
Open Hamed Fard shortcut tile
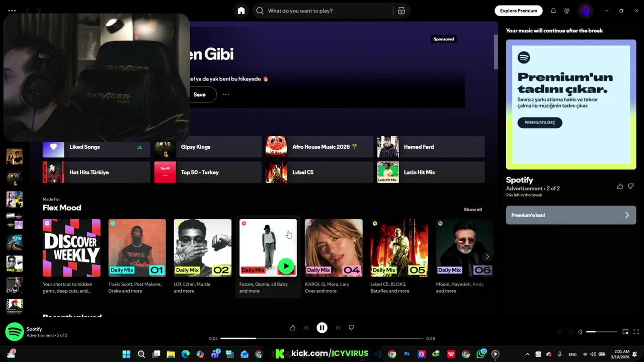pyautogui.click(x=431, y=147)
